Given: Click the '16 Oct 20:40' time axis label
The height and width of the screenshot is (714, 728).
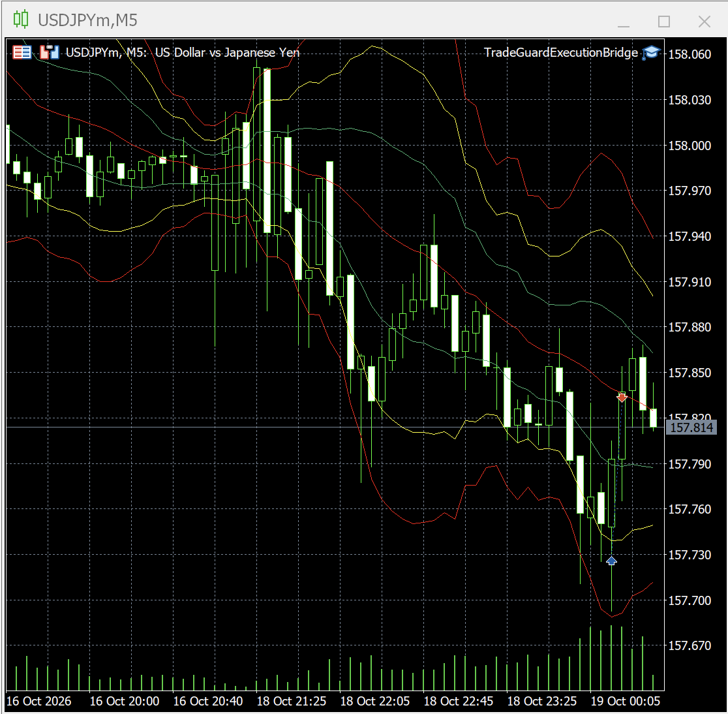Looking at the screenshot, I should click(x=208, y=701).
